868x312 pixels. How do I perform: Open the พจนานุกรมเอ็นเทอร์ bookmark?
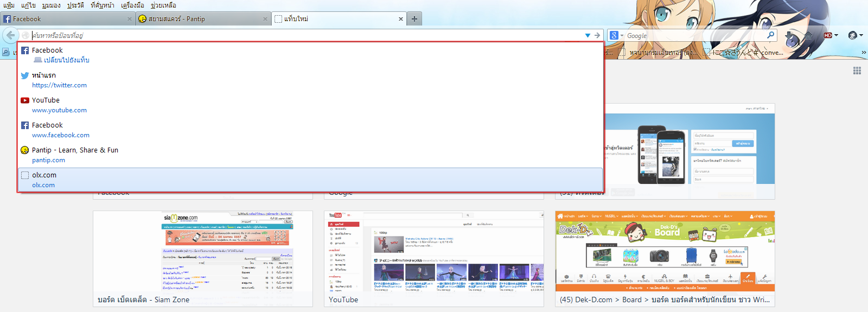(659, 53)
